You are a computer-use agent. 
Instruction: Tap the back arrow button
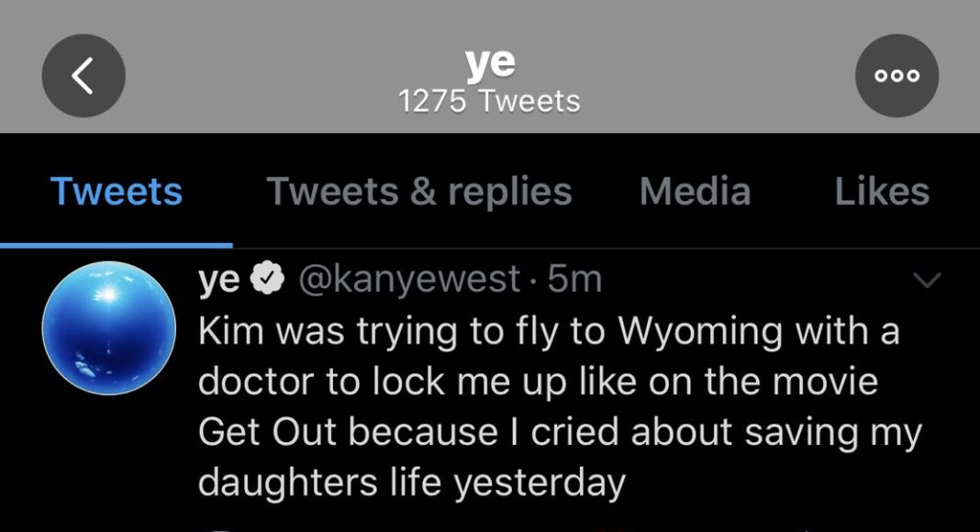84,76
